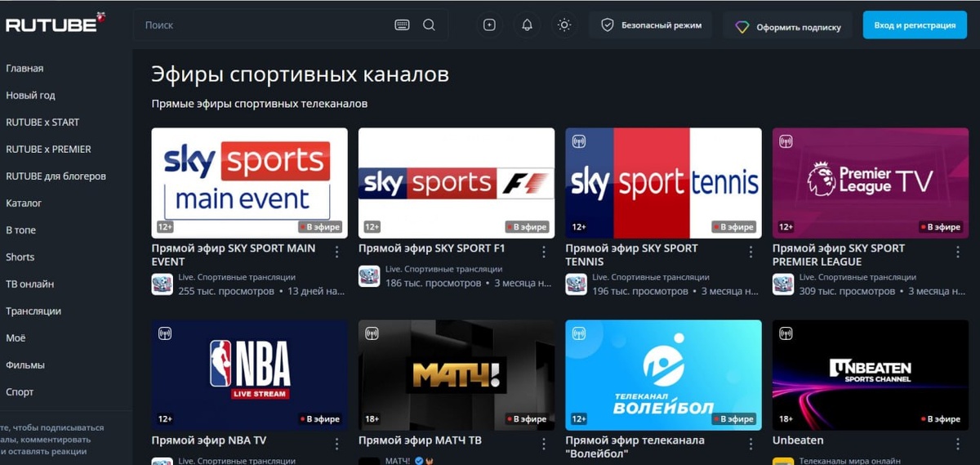Click broadcast icon on NBA thumbnail
Screen dimensions: 980x465
click(x=165, y=333)
